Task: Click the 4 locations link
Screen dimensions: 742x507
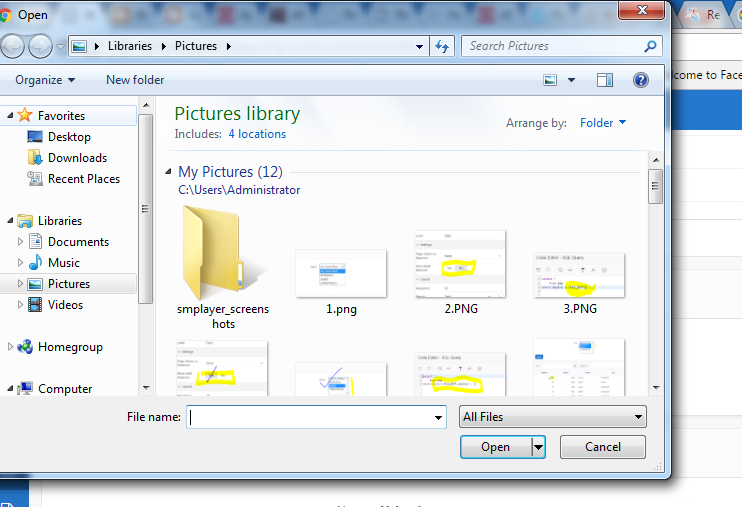Action: (x=257, y=134)
